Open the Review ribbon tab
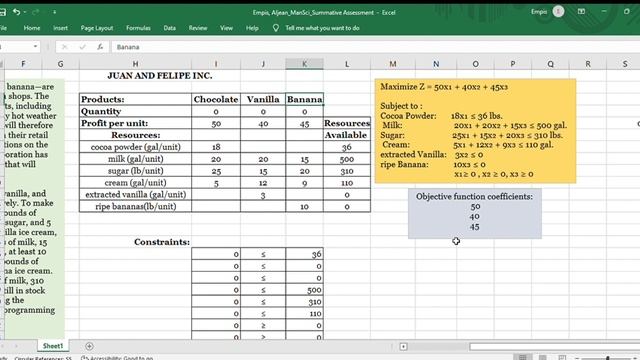This screenshot has height=360, width=640. [198, 28]
